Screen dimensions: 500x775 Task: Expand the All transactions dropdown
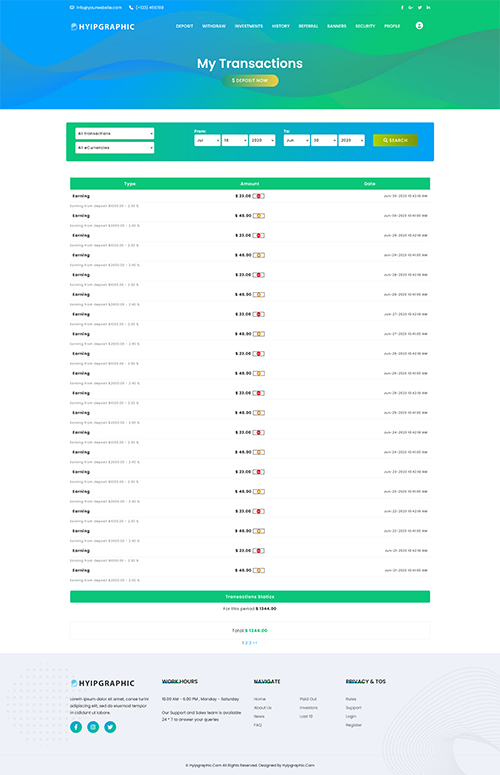[x=115, y=133]
